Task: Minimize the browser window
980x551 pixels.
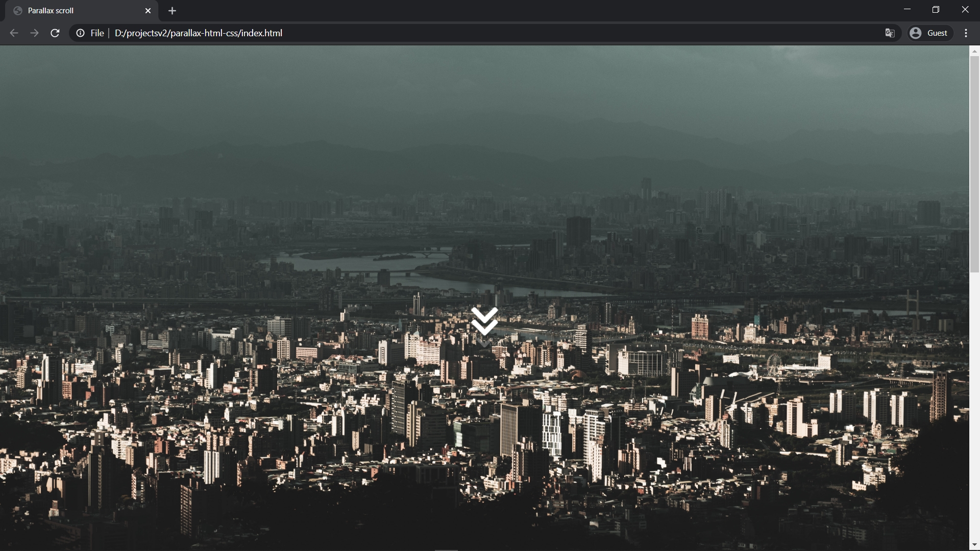Action: click(907, 10)
